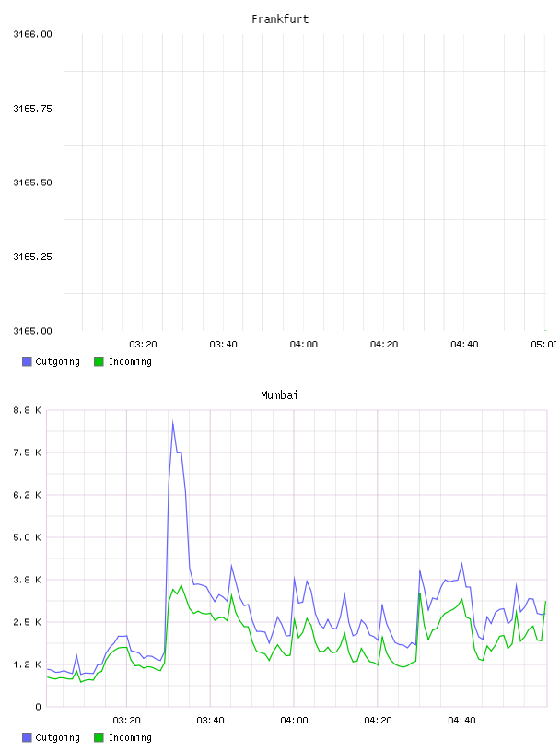
Task: Click Mumbai's green Incoming legend swatch
Action: (x=99, y=737)
